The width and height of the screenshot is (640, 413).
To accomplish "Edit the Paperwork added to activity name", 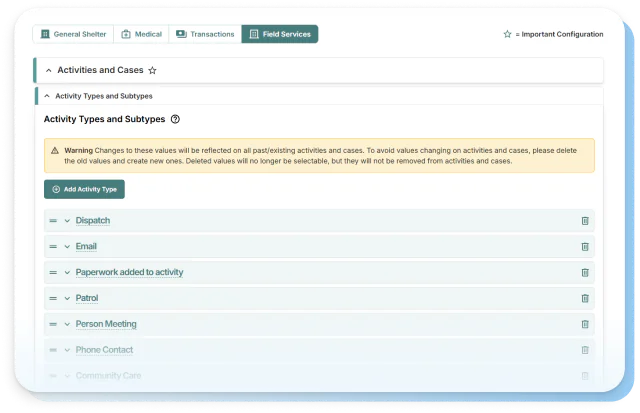I will tap(129, 272).
